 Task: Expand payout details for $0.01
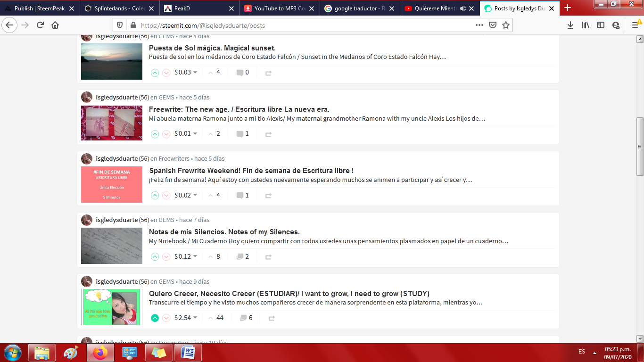pyautogui.click(x=186, y=133)
